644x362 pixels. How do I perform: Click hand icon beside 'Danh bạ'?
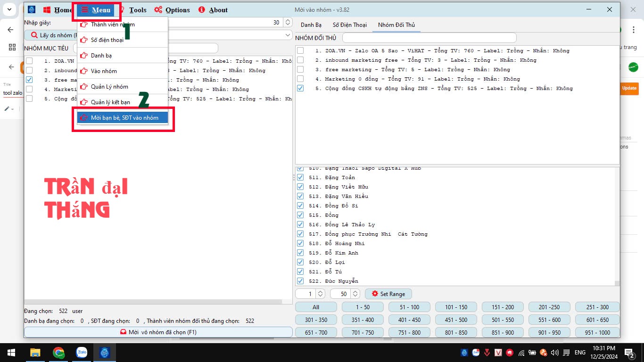84,55
